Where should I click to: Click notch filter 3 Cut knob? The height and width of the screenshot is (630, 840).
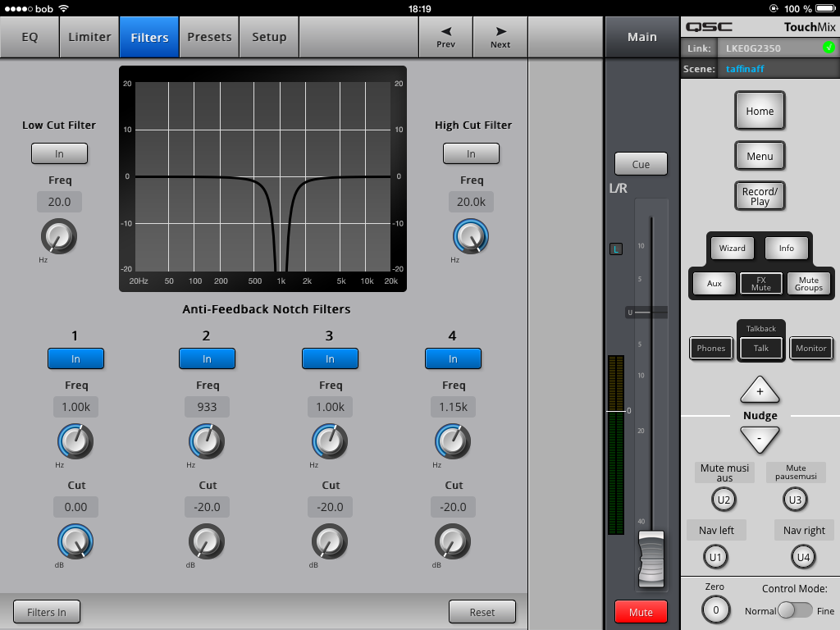click(330, 541)
